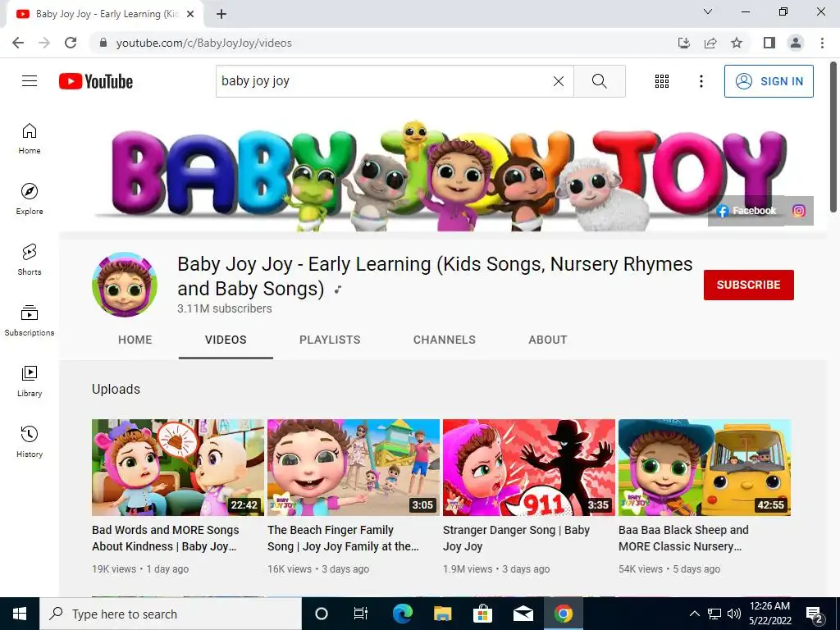Viewport: 840px width, 630px height.
Task: Play the 42:55 yellow bus thumbnail
Action: (705, 467)
